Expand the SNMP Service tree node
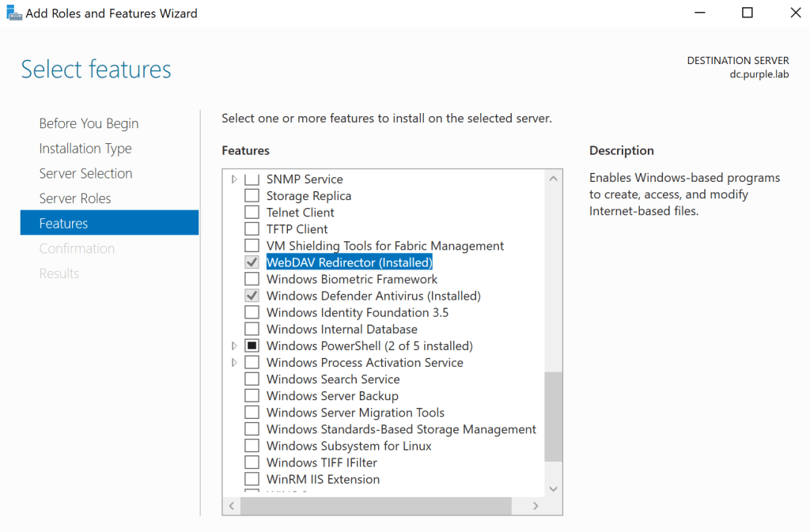 click(234, 179)
